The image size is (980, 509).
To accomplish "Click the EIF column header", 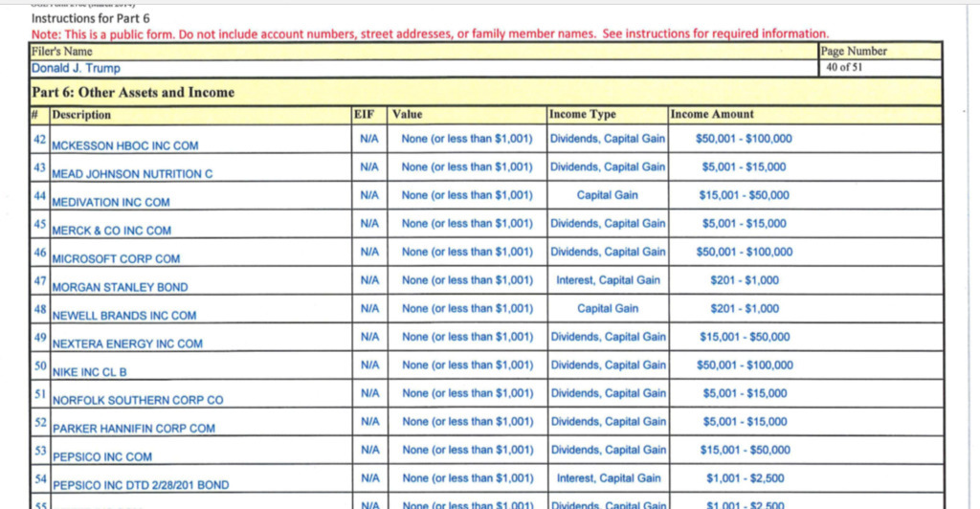I will tap(365, 115).
